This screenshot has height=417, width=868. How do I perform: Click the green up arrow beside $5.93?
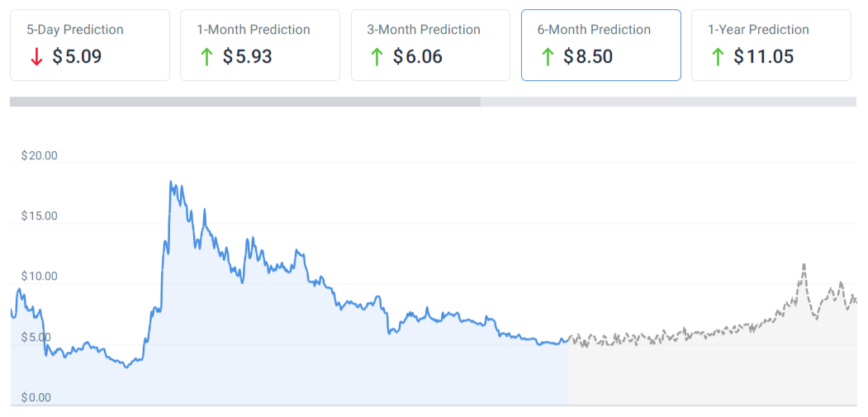206,57
